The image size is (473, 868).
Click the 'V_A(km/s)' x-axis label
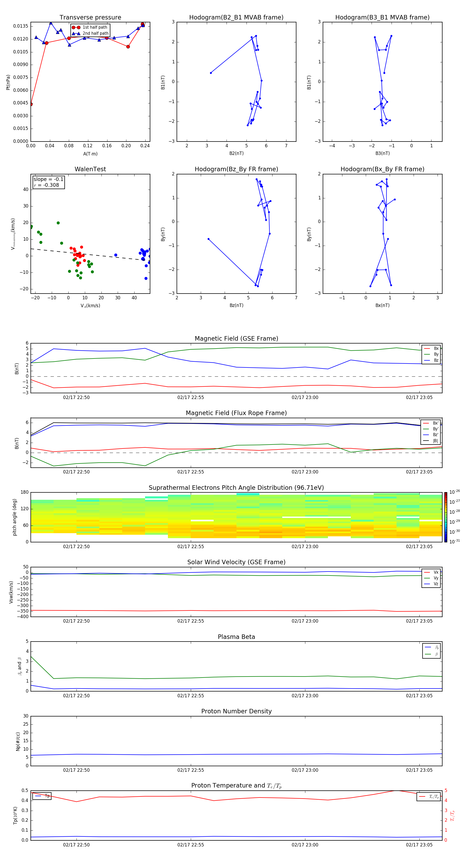[x=90, y=306]
